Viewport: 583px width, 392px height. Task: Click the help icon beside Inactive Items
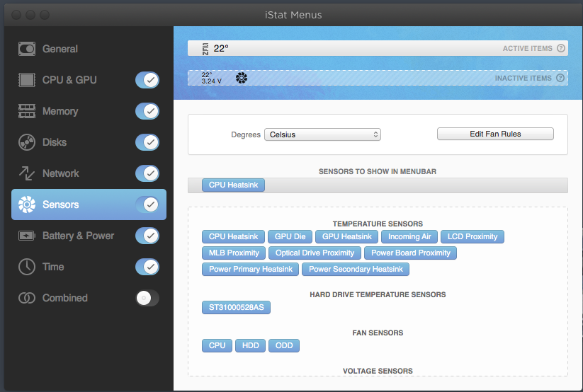[560, 78]
